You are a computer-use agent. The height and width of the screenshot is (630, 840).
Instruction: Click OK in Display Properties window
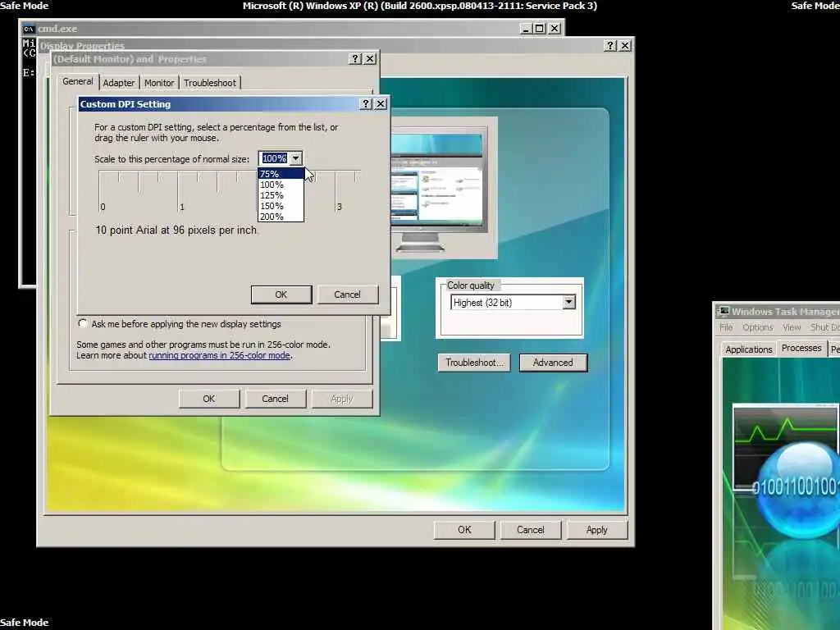pos(464,530)
